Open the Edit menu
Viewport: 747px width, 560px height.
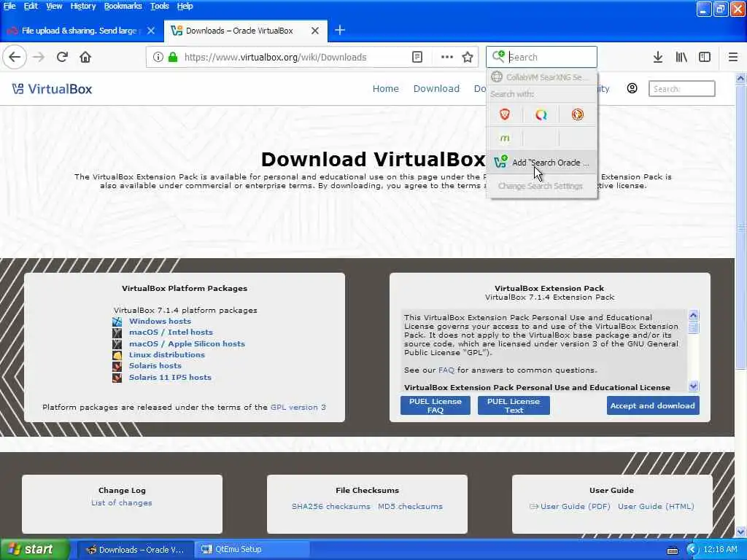[x=31, y=6]
